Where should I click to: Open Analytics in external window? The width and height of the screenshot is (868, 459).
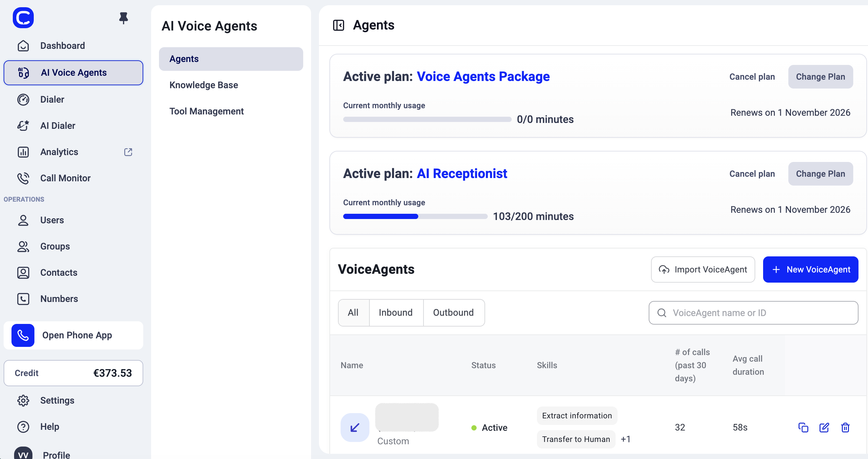[x=128, y=152]
